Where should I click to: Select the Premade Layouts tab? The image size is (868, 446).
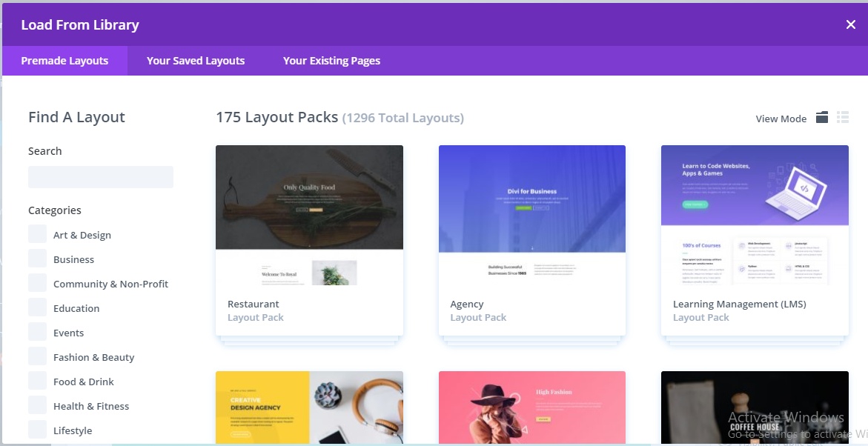click(x=64, y=61)
